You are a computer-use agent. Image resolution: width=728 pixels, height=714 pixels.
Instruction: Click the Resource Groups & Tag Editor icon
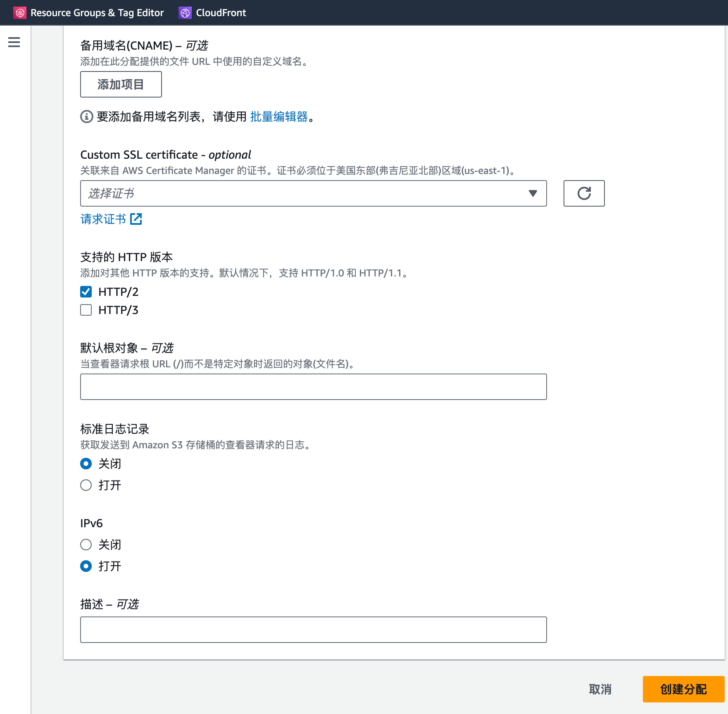click(20, 12)
